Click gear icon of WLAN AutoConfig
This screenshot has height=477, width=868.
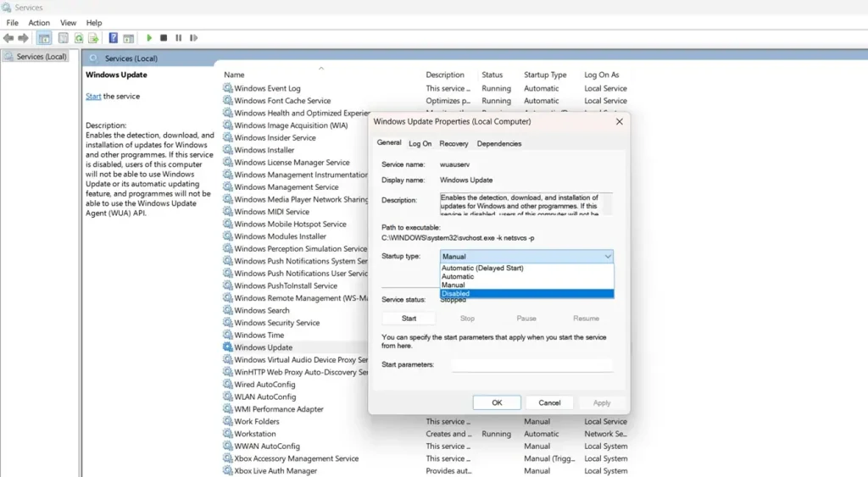click(227, 397)
